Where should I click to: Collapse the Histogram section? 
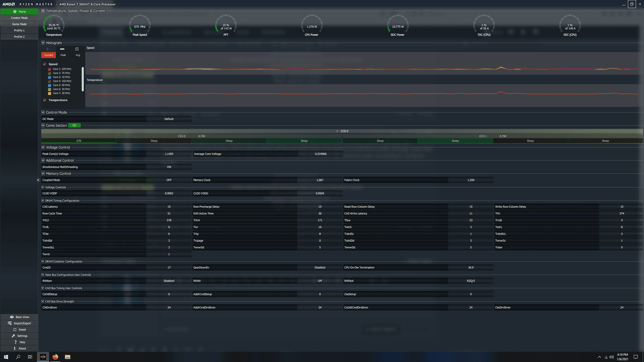click(x=43, y=43)
